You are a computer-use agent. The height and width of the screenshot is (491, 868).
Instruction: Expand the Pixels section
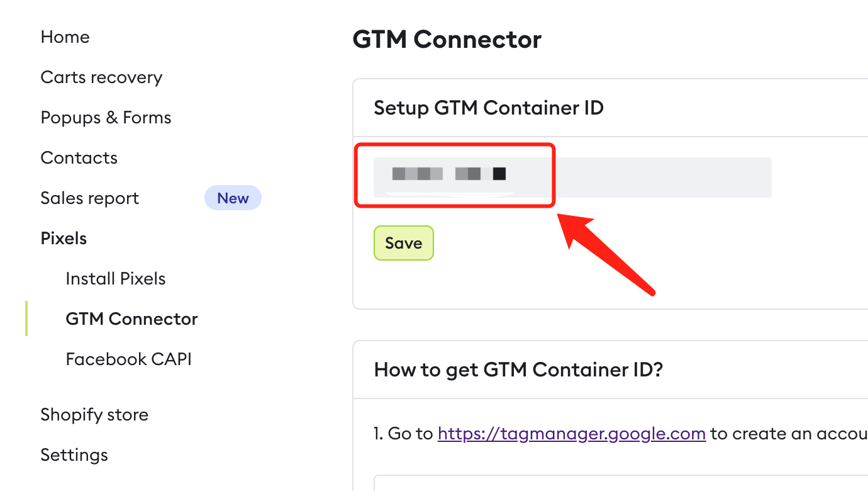pos(64,238)
